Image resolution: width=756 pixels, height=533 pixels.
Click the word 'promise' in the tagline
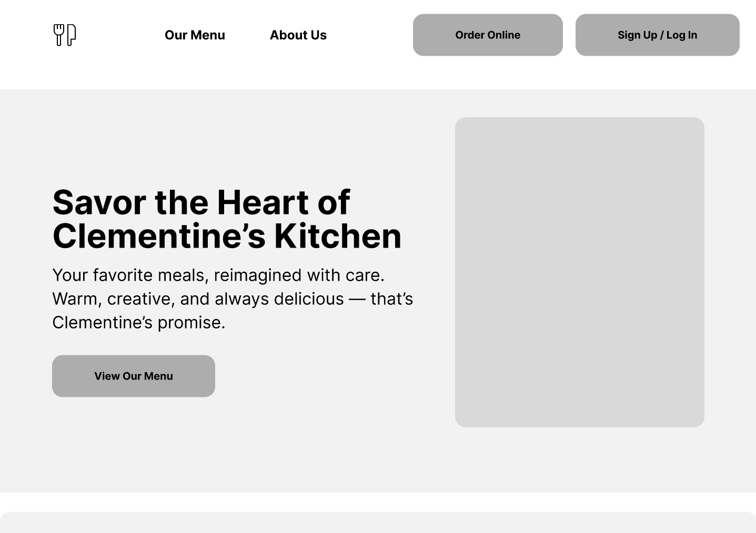pyautogui.click(x=190, y=323)
